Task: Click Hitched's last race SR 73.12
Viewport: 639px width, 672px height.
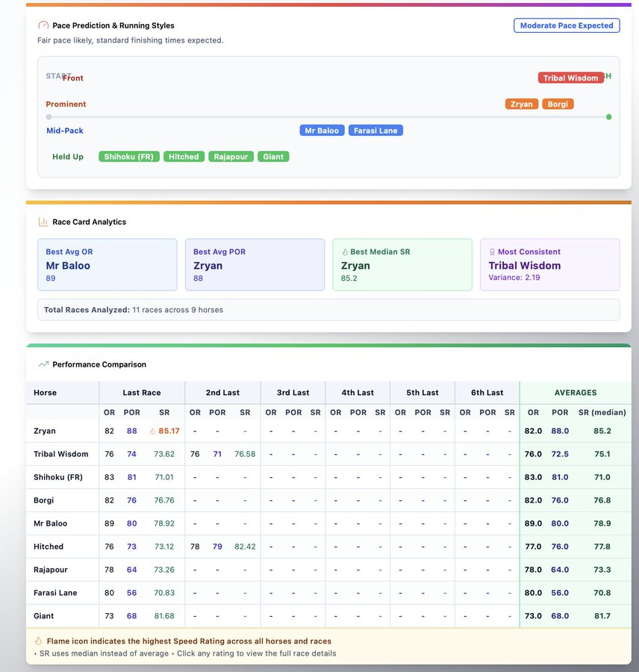Action: 164,547
